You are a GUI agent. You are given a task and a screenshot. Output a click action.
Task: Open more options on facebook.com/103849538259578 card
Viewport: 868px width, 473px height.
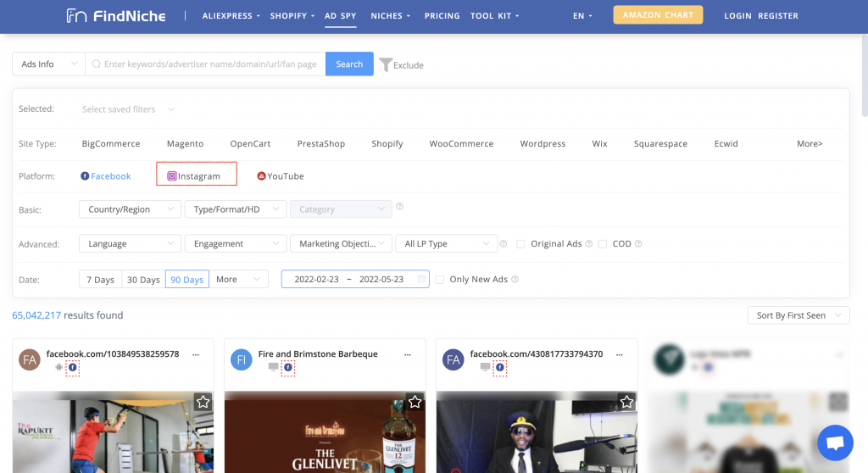coord(196,354)
